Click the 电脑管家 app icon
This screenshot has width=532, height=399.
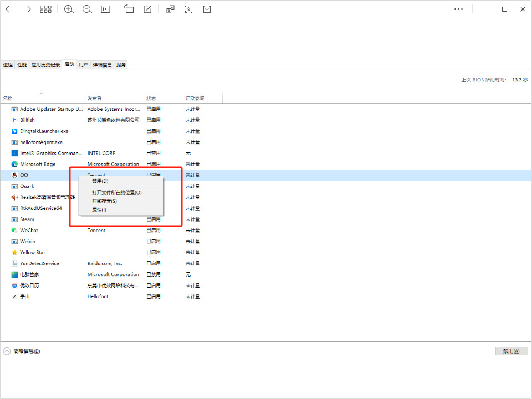(14, 274)
